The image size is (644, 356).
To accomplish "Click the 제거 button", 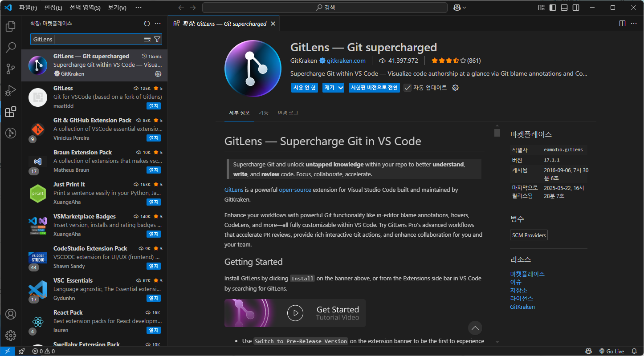I will pyautogui.click(x=330, y=88).
